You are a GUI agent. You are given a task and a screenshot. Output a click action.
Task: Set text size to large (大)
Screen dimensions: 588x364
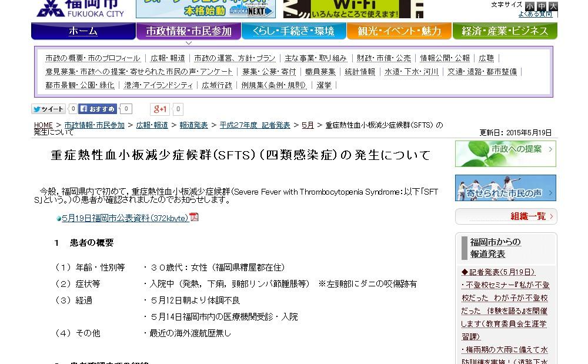click(553, 6)
